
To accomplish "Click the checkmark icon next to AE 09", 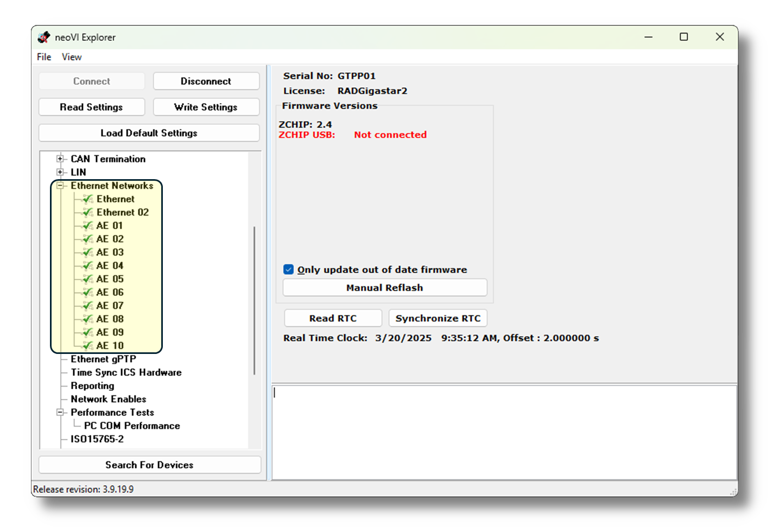I will (88, 332).
